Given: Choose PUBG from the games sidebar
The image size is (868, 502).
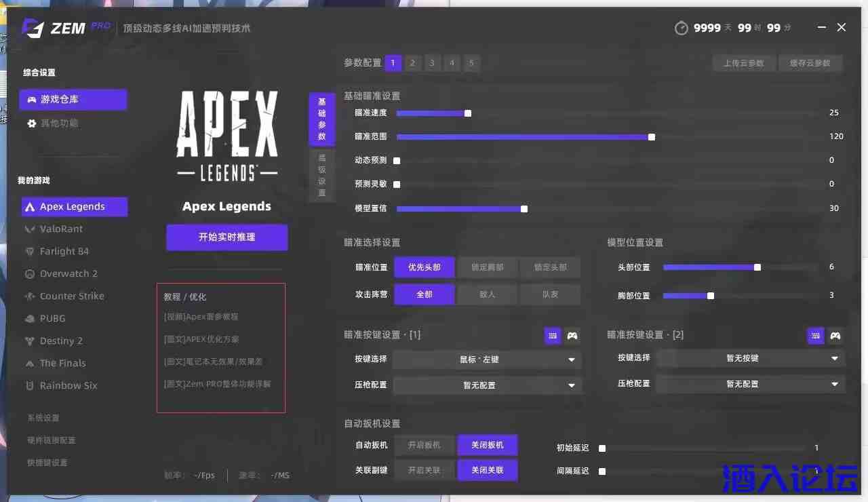Looking at the screenshot, I should pyautogui.click(x=52, y=319).
